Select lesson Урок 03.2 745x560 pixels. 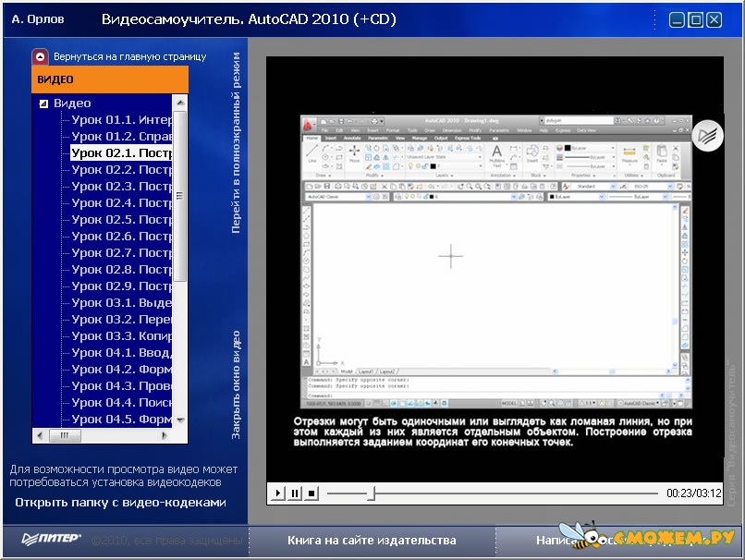(122, 319)
